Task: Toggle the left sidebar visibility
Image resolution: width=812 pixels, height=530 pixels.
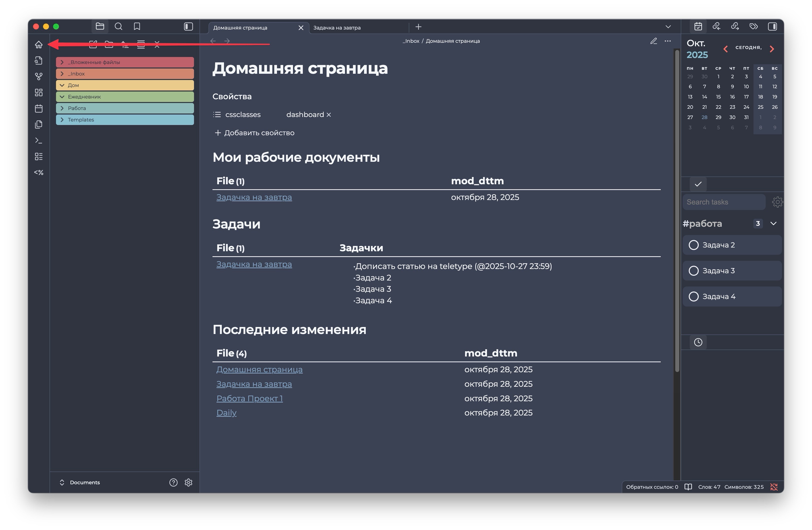Action: click(x=188, y=26)
